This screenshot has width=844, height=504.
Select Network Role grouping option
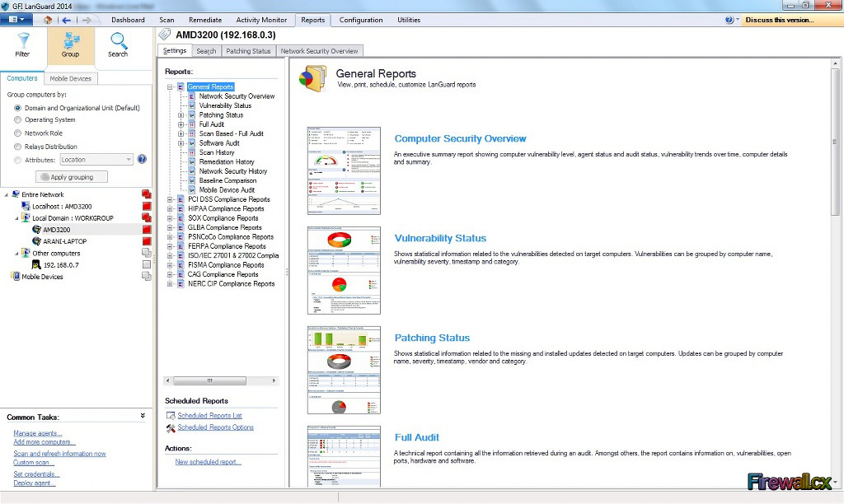click(18, 133)
